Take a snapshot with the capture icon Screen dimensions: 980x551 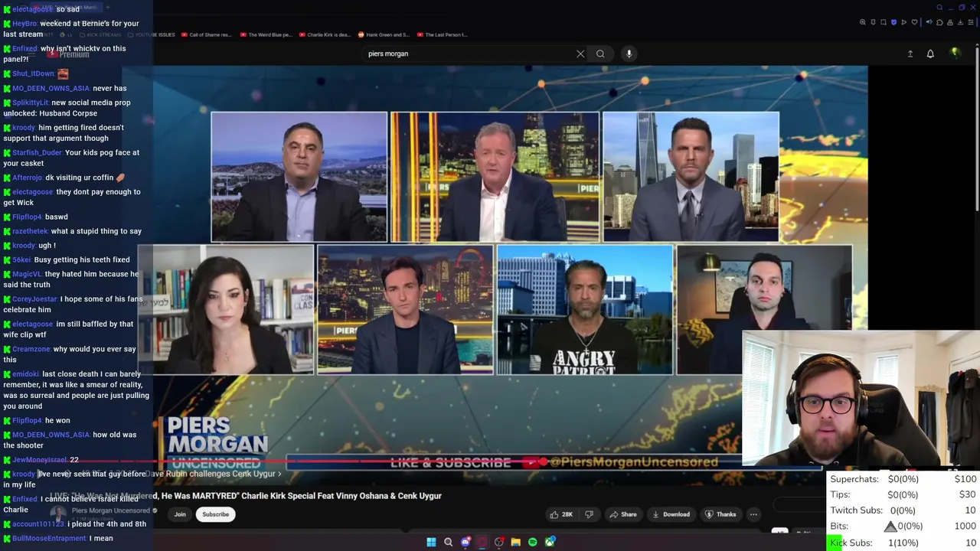pos(884,22)
